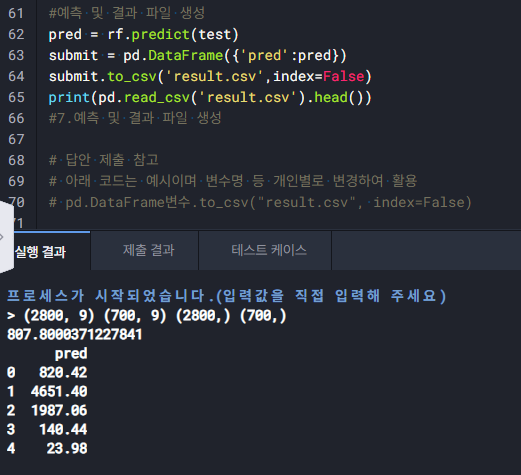Click line number 62 in gutter
This screenshot has width=521, height=475.
coord(16,34)
